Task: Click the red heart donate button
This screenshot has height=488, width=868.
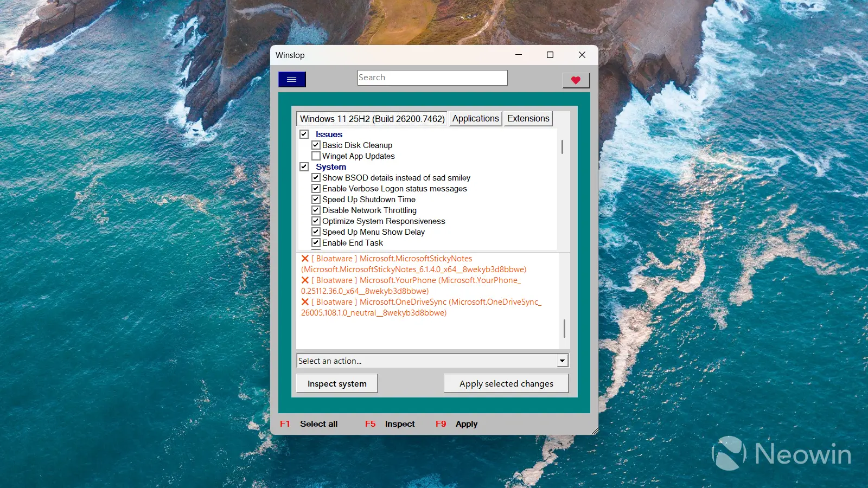Action: [576, 80]
